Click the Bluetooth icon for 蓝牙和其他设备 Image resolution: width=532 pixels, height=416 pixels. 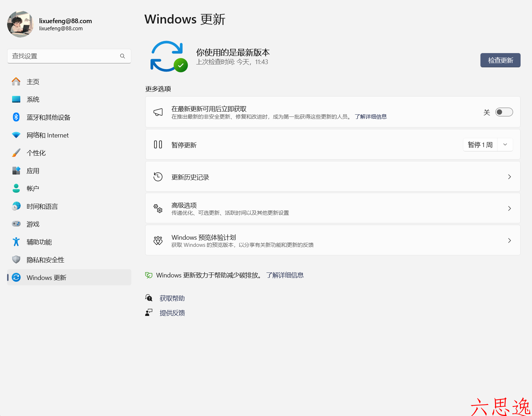coord(16,117)
